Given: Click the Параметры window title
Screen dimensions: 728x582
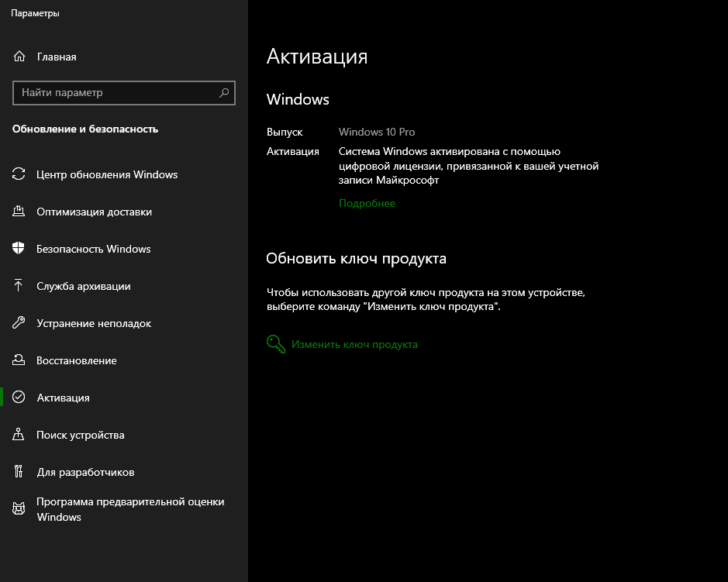Looking at the screenshot, I should tap(35, 13).
